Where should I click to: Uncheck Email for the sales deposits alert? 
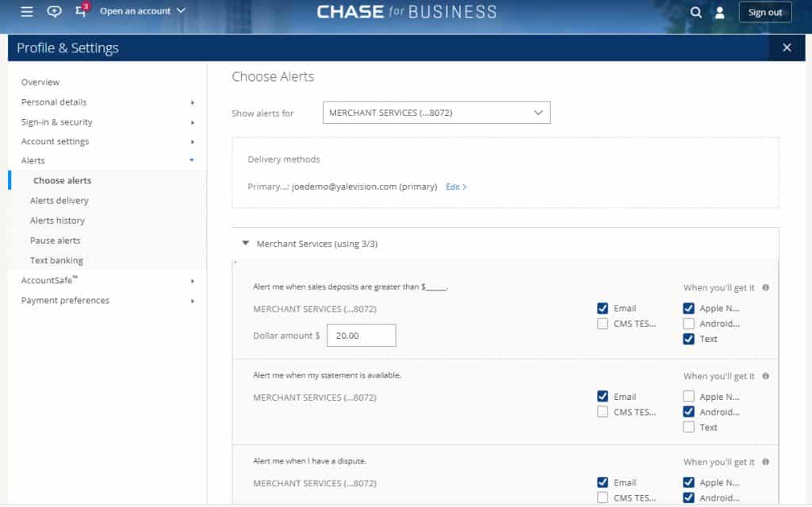point(602,308)
